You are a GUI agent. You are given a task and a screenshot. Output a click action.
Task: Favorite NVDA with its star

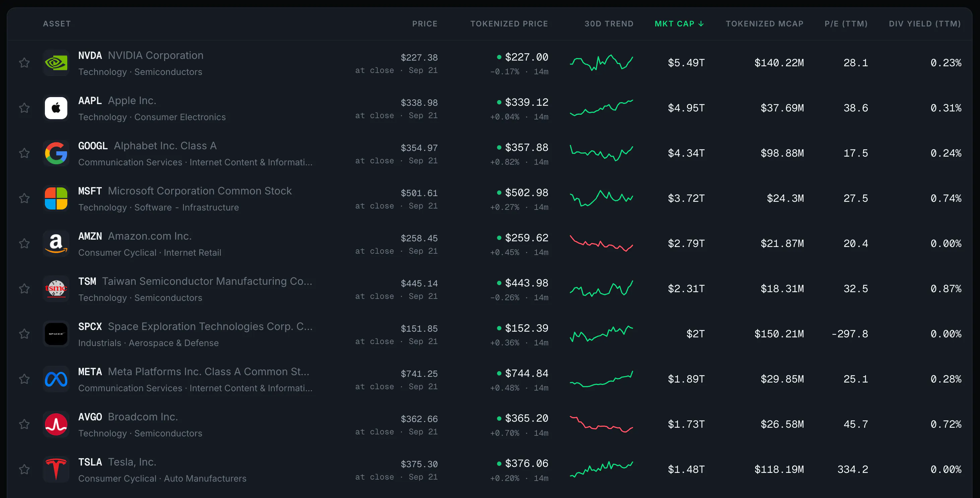click(x=24, y=63)
